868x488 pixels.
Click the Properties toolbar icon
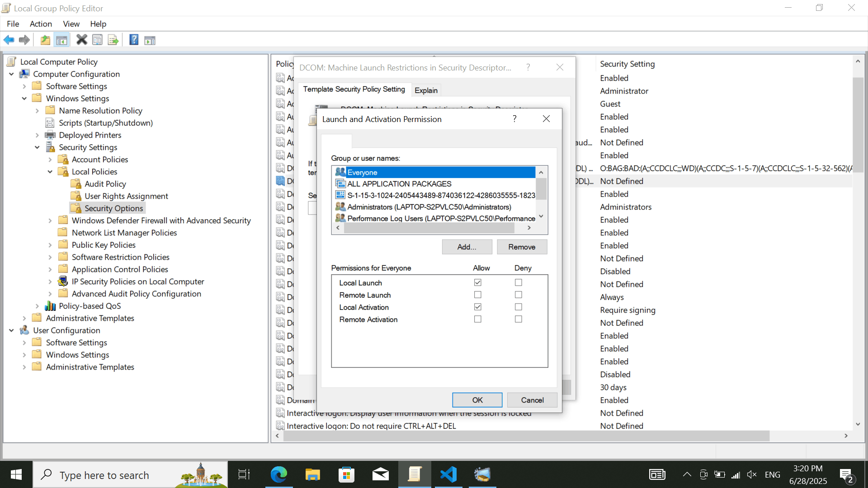(x=97, y=40)
